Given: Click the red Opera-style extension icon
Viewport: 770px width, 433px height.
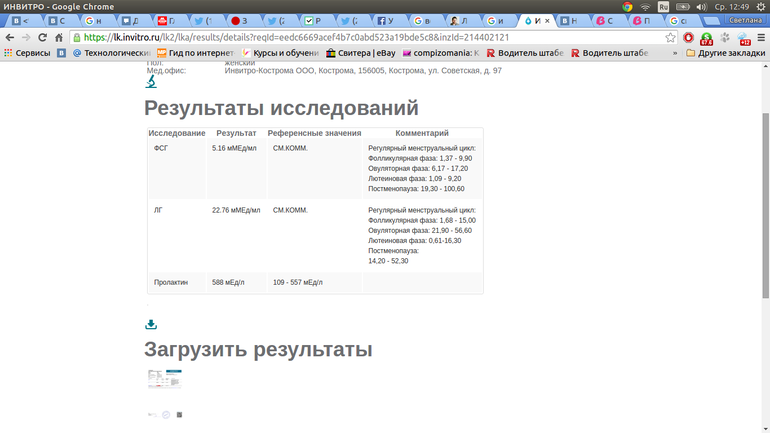Looking at the screenshot, I should point(689,37).
